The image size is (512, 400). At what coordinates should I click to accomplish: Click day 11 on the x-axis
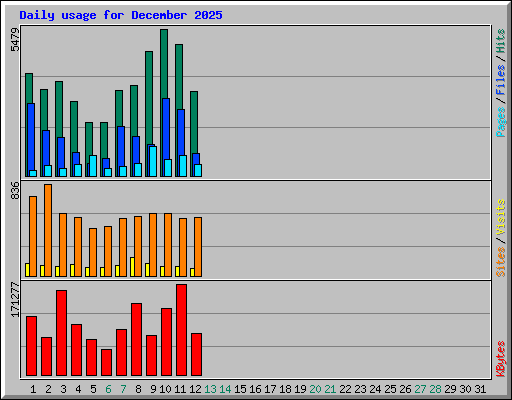pos(180,389)
